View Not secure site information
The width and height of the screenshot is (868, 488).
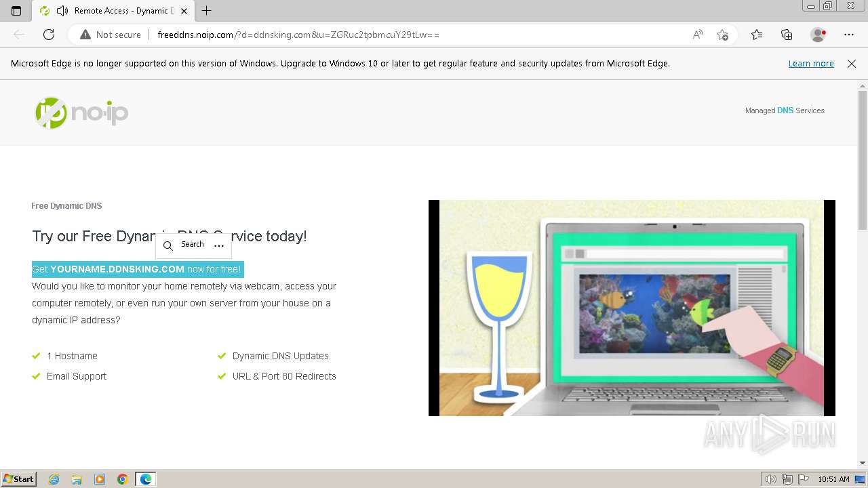pos(111,35)
